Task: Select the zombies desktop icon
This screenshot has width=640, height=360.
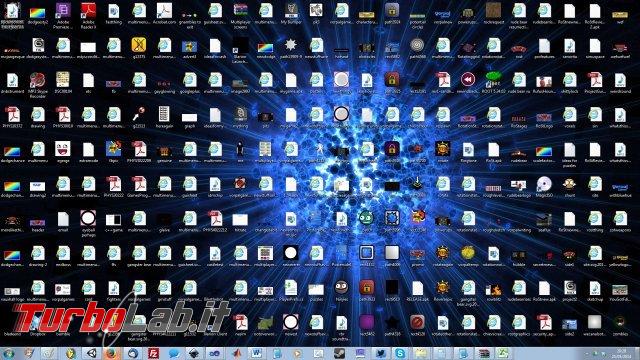Action: 620,322
